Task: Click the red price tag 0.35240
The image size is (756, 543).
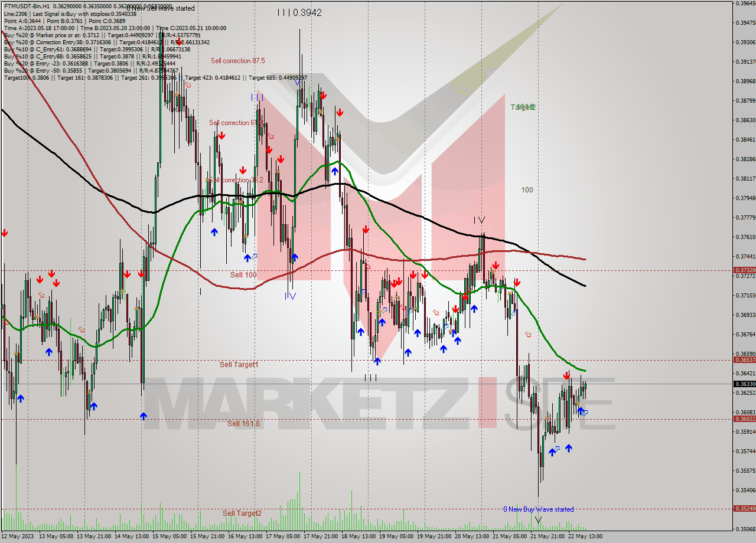Action: pyautogui.click(x=744, y=508)
